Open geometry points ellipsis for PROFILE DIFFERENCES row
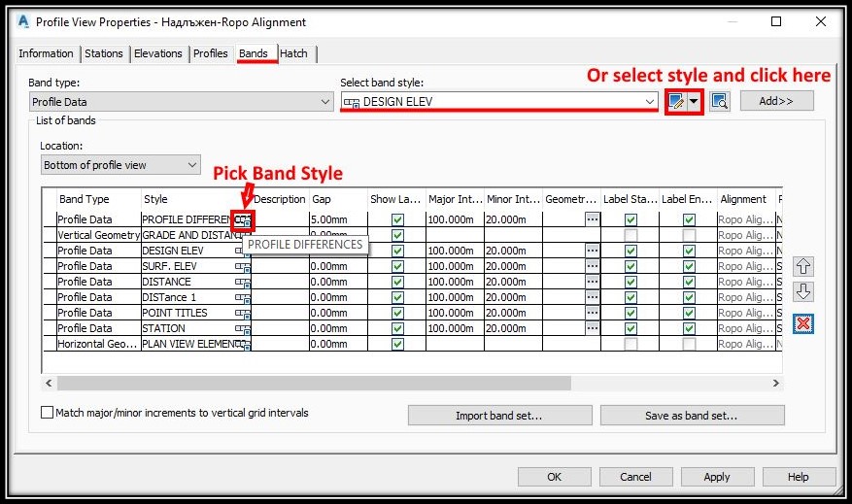 pos(593,219)
